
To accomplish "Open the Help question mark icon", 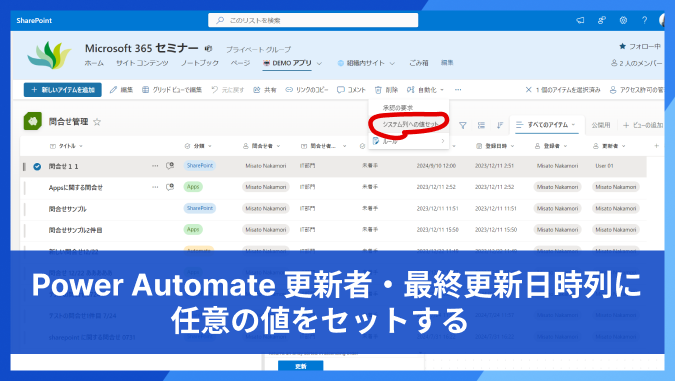I will coord(644,20).
